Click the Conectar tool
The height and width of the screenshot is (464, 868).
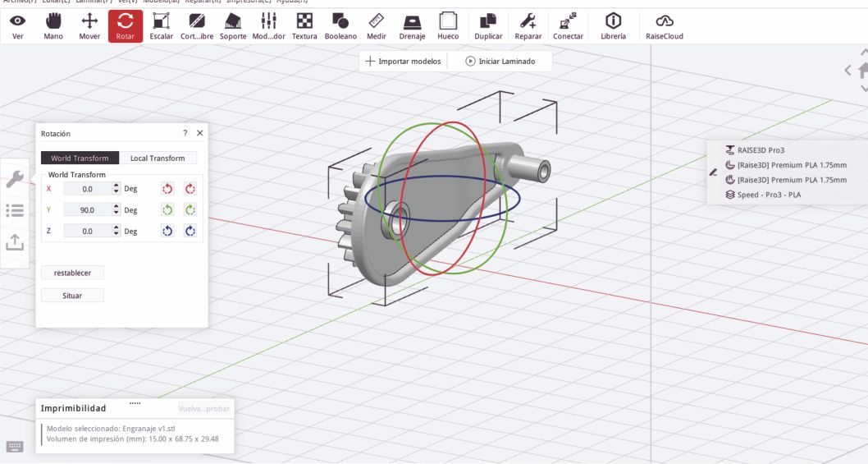568,26
